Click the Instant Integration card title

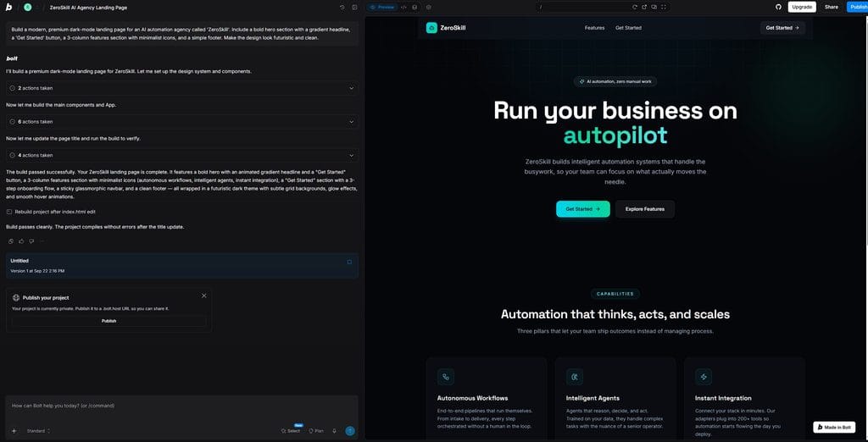(723, 398)
